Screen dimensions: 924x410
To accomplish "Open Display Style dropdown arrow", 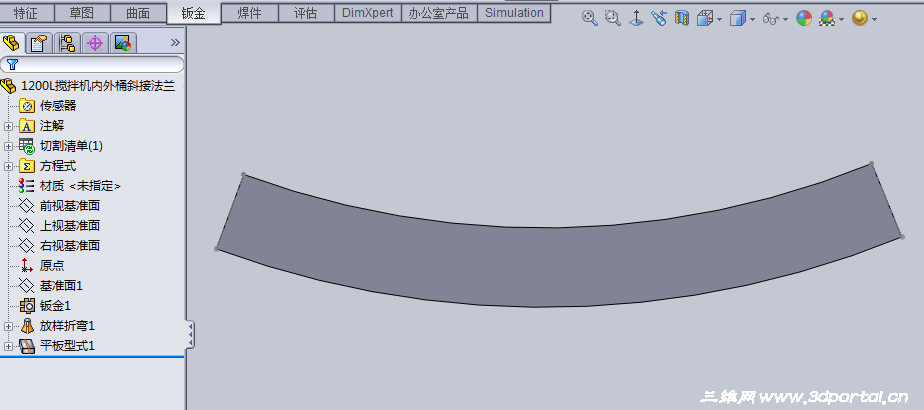I will [x=753, y=19].
